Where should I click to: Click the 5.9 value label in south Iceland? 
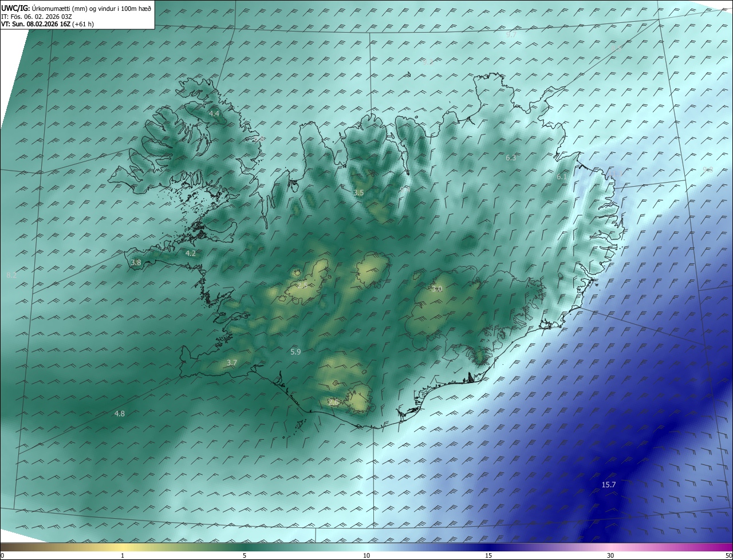pos(295,352)
